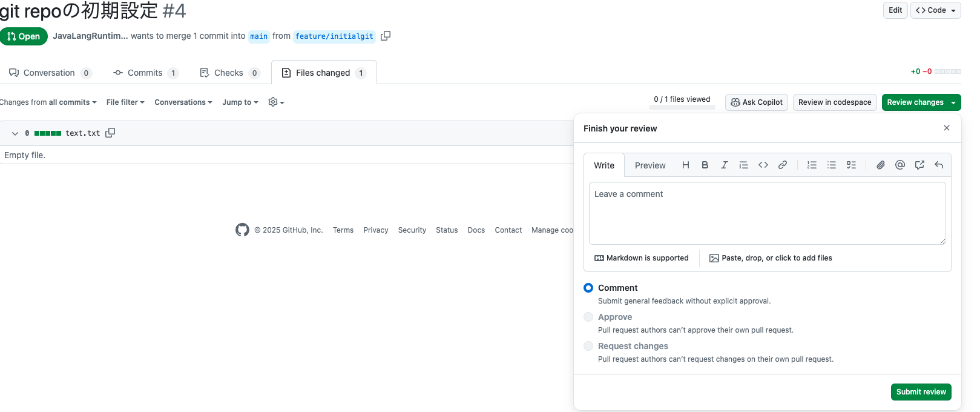Close the Finish your review panel
The width and height of the screenshot is (980, 412).
[x=947, y=128]
